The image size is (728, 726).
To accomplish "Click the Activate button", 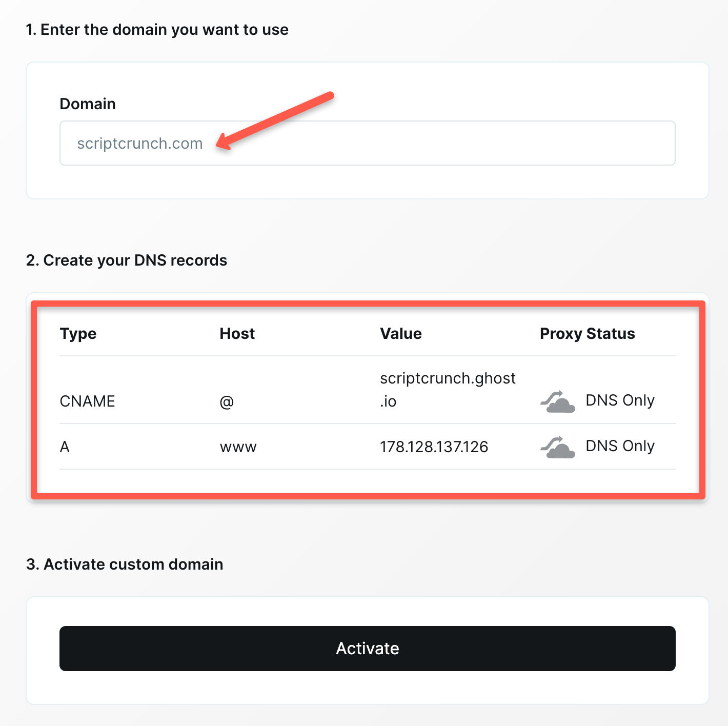I will point(368,649).
